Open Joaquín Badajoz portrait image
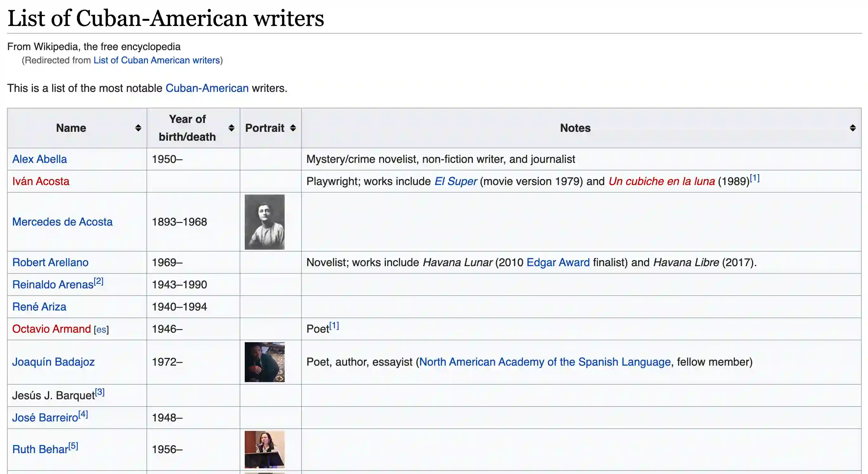 264,362
